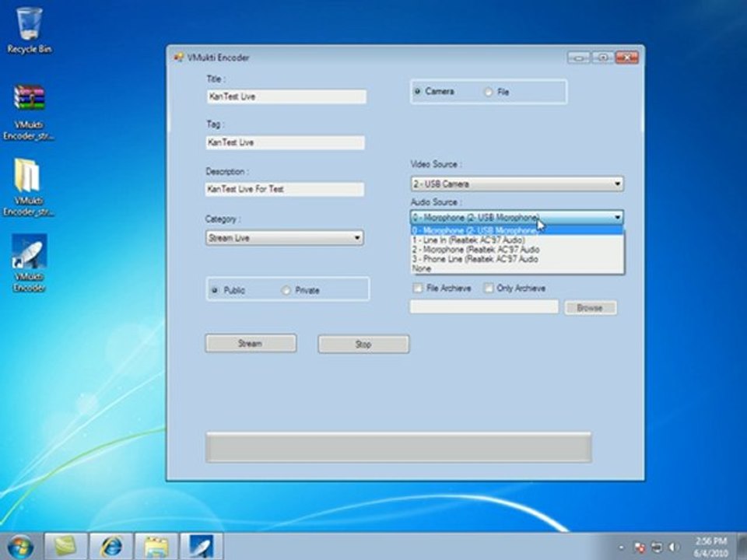Screen dimensions: 747x560
Task: Close the VMukti Encoder window
Action: 626,58
